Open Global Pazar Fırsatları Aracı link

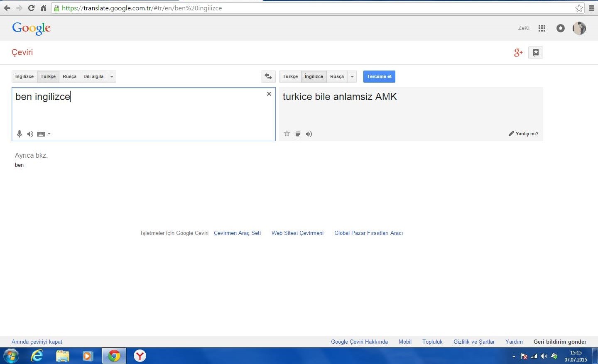click(x=369, y=233)
